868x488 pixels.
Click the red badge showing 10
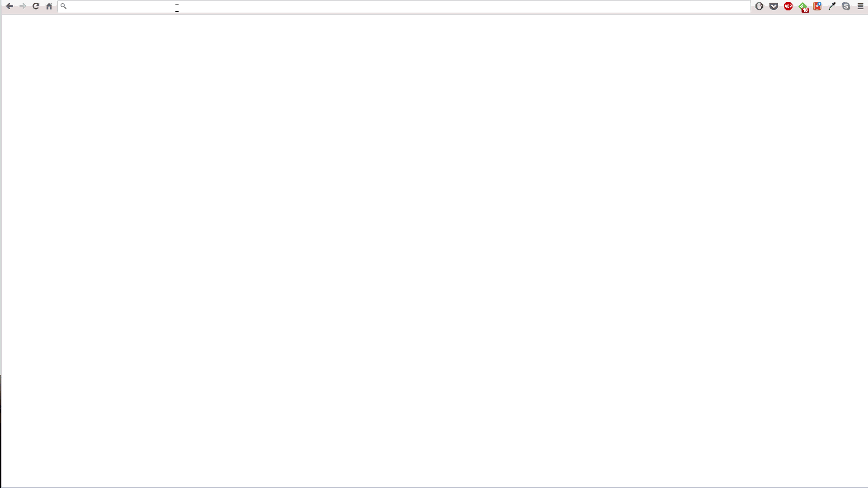coord(805,10)
